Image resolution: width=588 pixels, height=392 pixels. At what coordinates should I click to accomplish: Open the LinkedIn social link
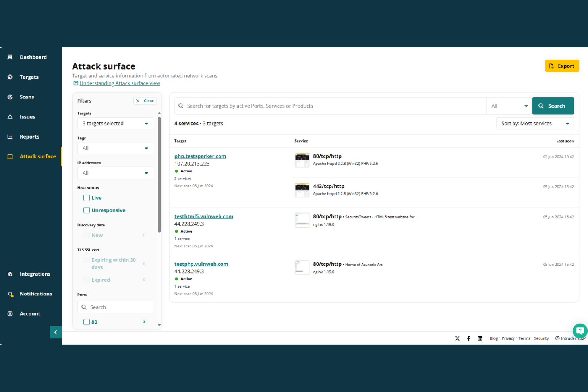pos(480,338)
